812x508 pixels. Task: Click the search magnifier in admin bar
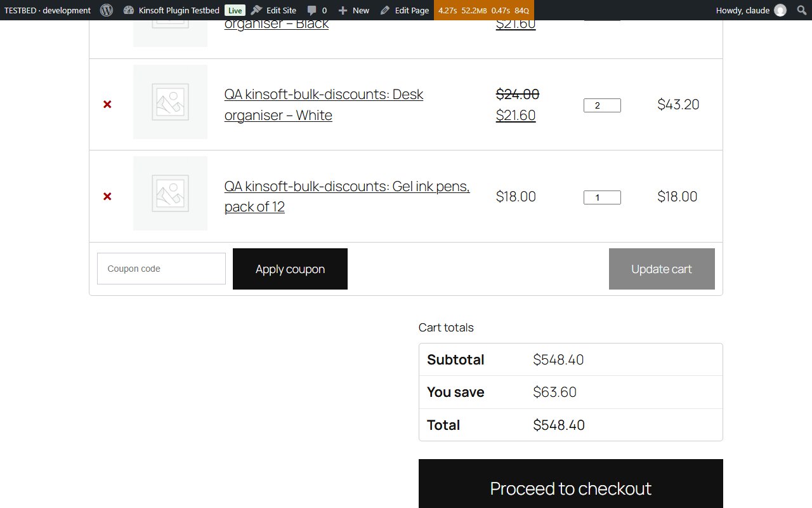click(801, 10)
